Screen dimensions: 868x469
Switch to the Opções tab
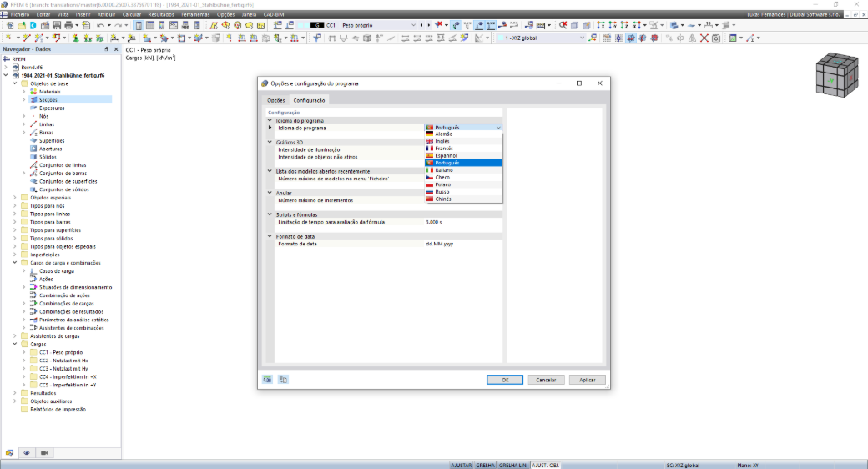pos(275,100)
